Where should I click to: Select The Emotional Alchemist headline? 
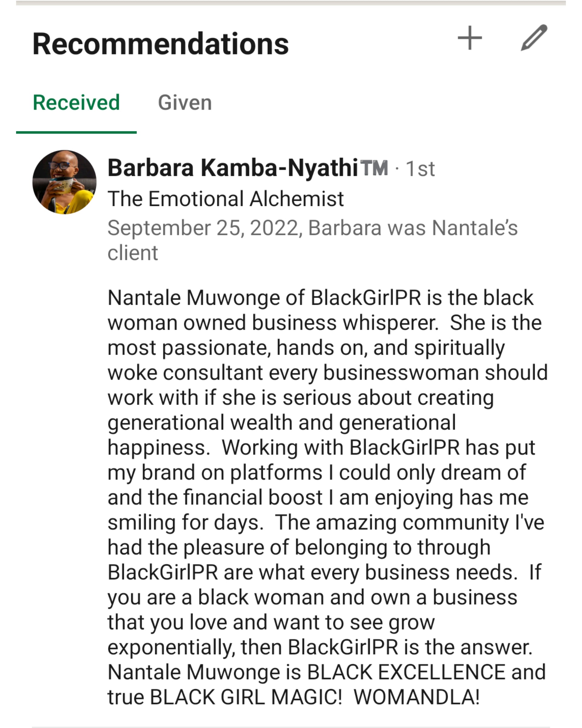[226, 199]
